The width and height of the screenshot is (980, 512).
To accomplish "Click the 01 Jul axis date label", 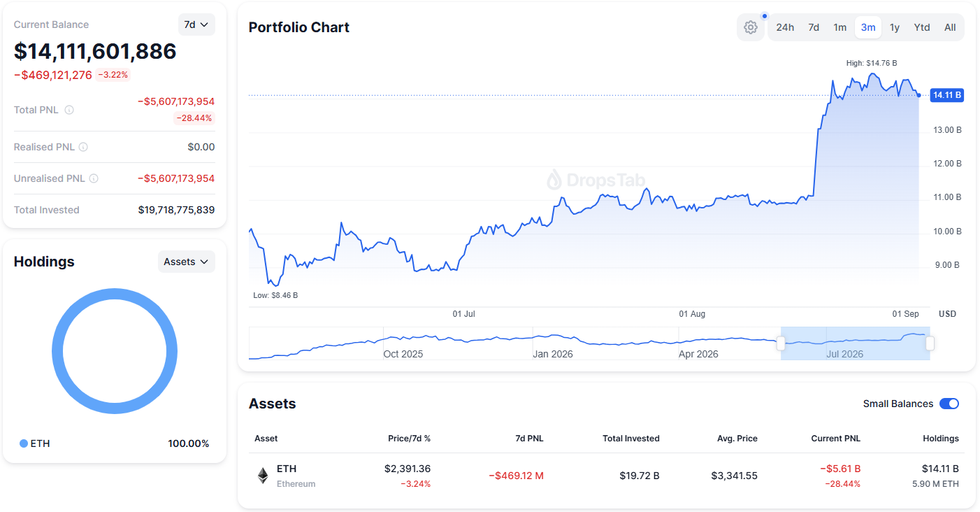I will pos(463,314).
